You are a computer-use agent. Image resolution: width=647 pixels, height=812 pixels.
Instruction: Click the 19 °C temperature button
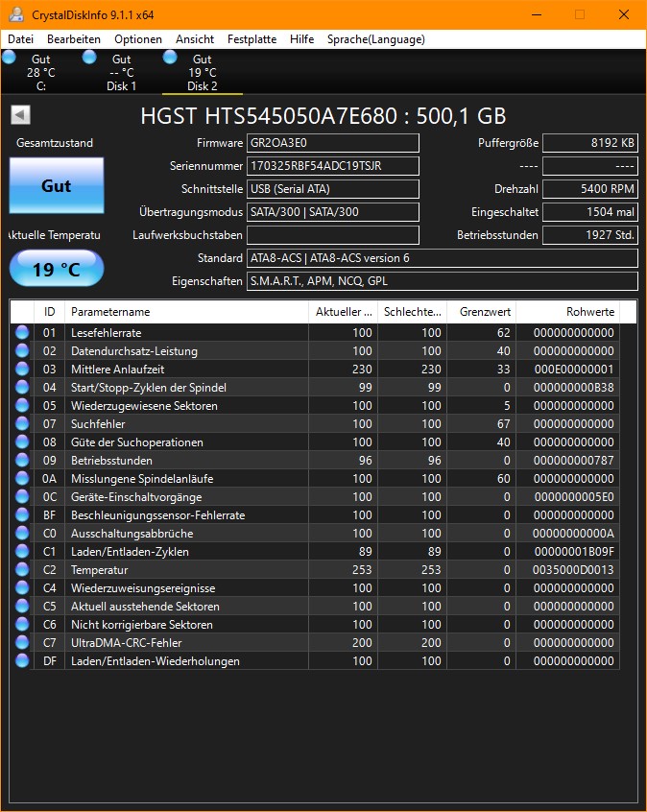[x=57, y=269]
